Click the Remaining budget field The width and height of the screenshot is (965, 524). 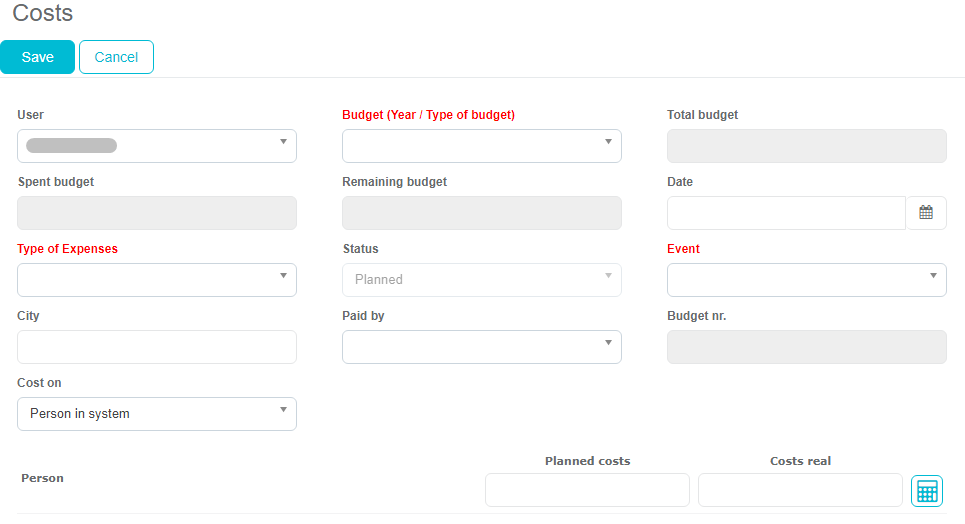[x=482, y=213]
